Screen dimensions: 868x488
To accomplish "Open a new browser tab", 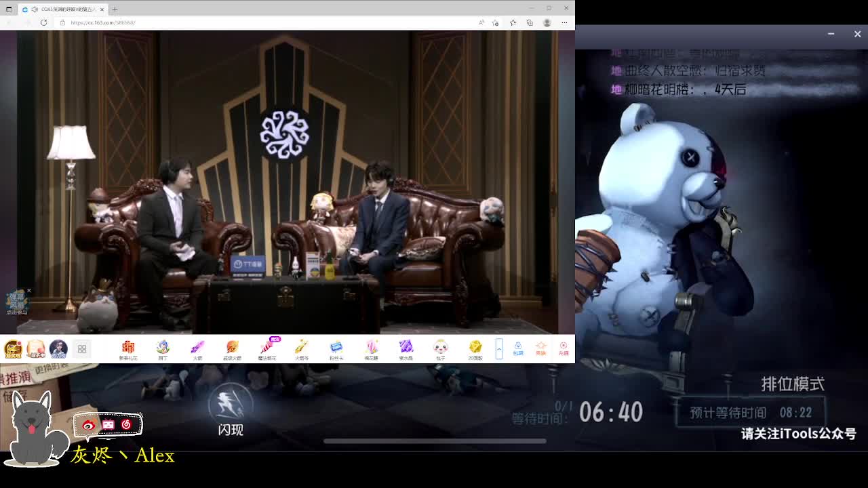I will click(x=115, y=9).
